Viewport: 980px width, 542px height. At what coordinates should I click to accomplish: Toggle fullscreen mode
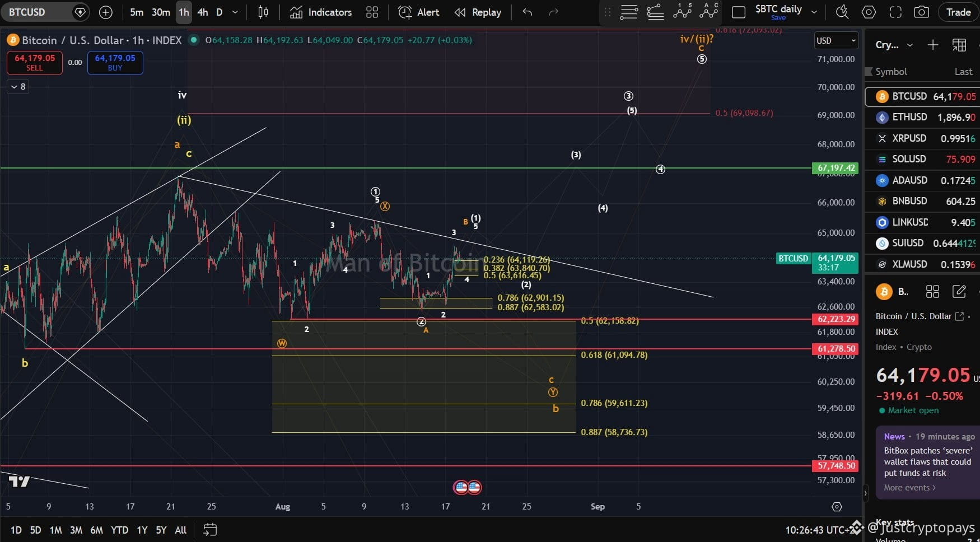[895, 12]
